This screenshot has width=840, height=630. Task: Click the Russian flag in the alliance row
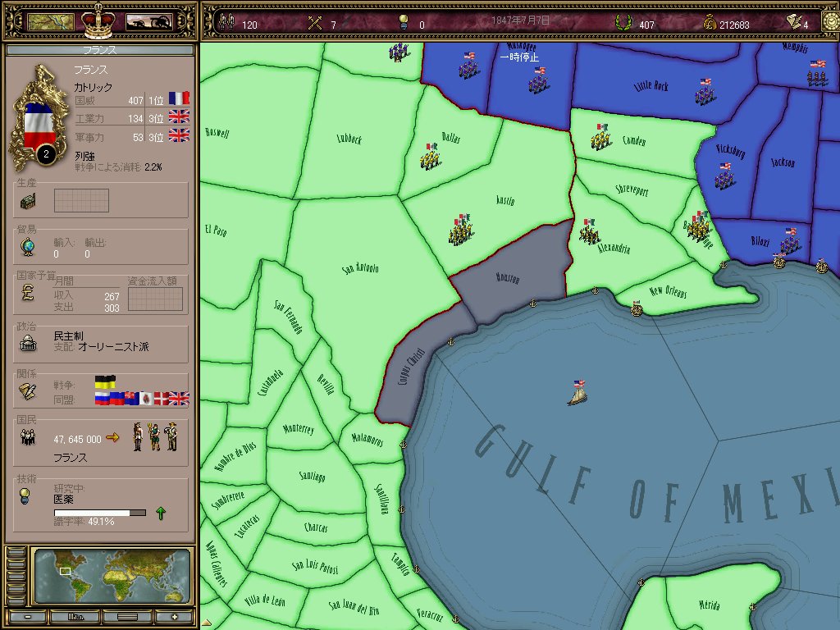(102, 398)
